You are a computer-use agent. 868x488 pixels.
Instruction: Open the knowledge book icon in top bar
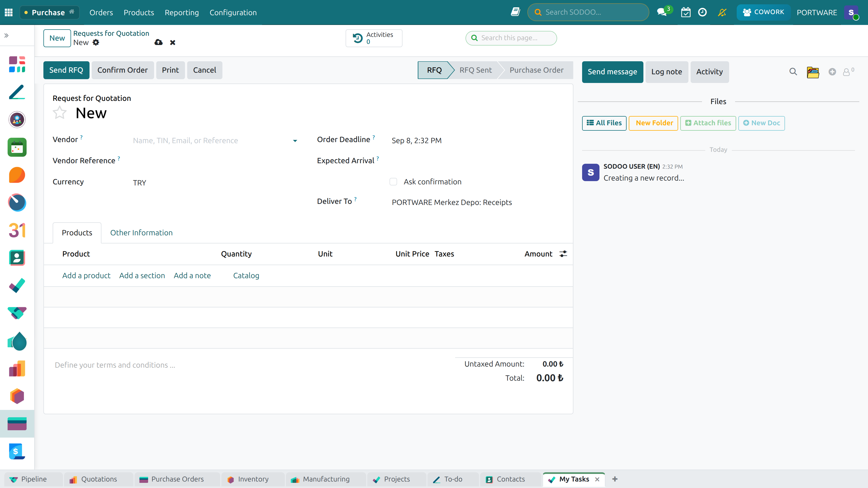(516, 12)
